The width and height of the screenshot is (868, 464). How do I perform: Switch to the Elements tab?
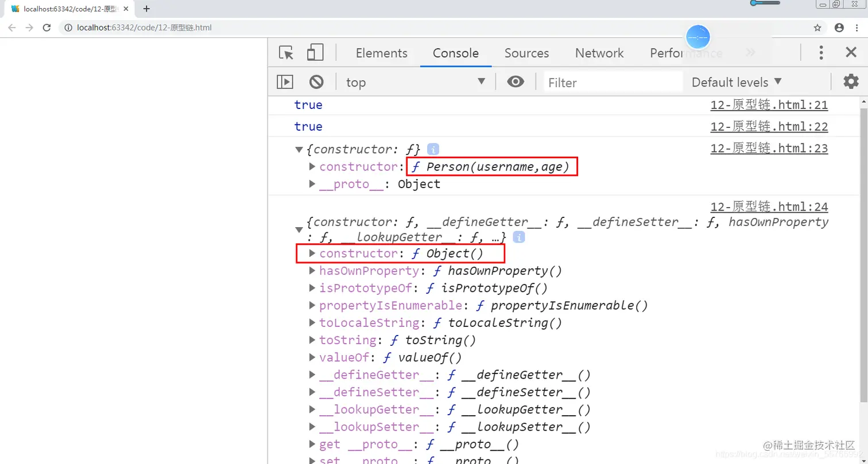tap(381, 53)
